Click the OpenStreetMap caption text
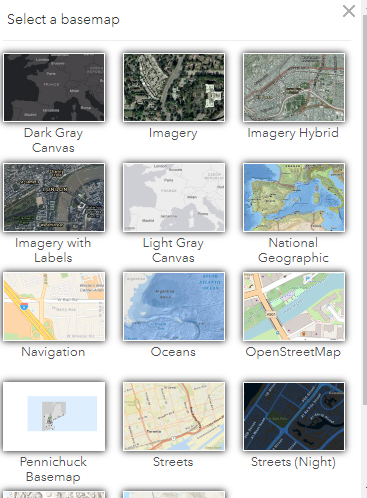The height and width of the screenshot is (498, 367). (293, 352)
